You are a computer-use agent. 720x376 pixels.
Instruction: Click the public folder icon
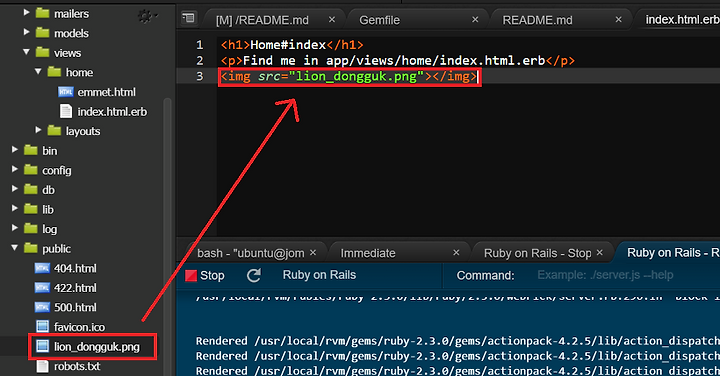pyautogui.click(x=31, y=248)
